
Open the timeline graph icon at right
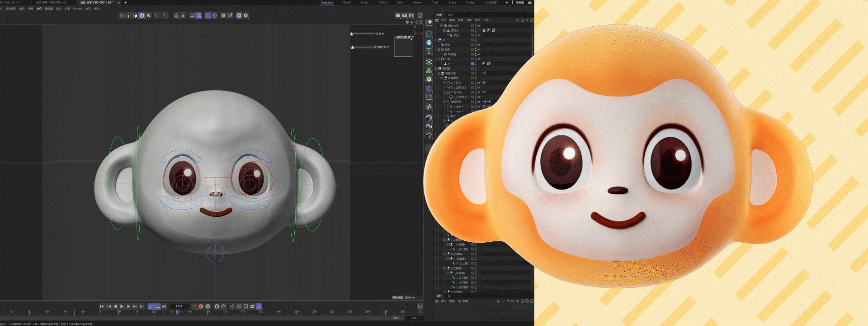(420, 307)
